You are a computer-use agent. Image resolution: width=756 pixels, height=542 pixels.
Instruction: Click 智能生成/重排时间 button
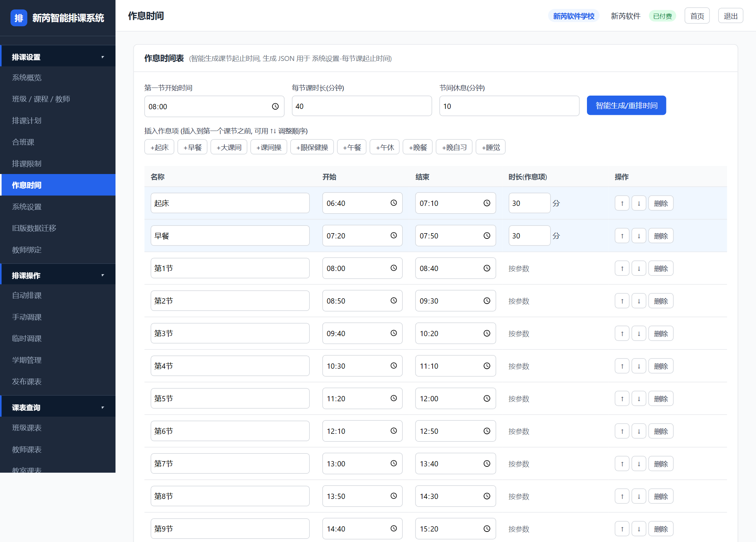tap(626, 105)
